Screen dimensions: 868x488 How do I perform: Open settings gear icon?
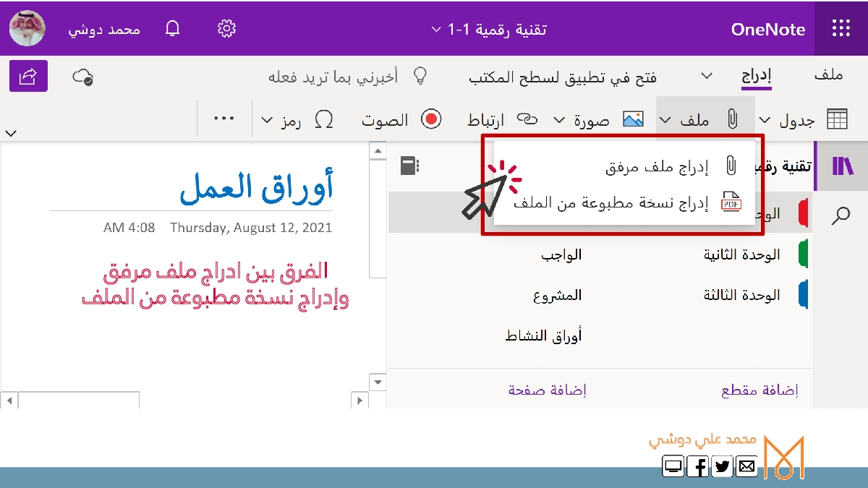click(226, 29)
